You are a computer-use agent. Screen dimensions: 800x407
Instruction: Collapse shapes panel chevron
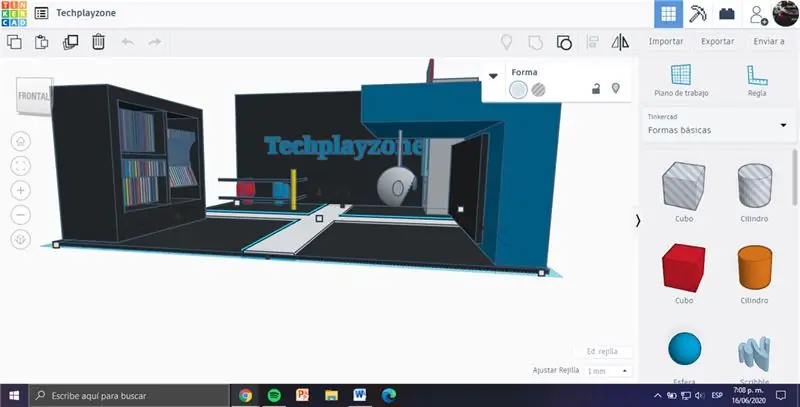638,221
